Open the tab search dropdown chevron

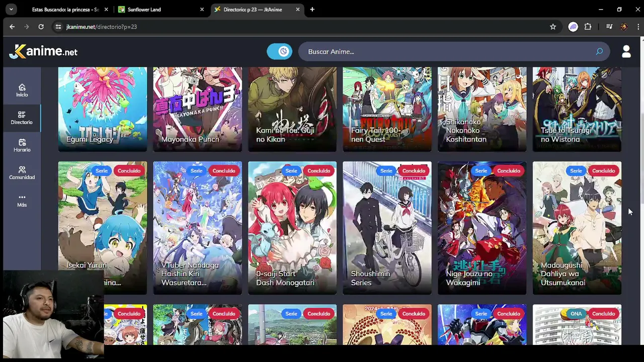coord(11,9)
